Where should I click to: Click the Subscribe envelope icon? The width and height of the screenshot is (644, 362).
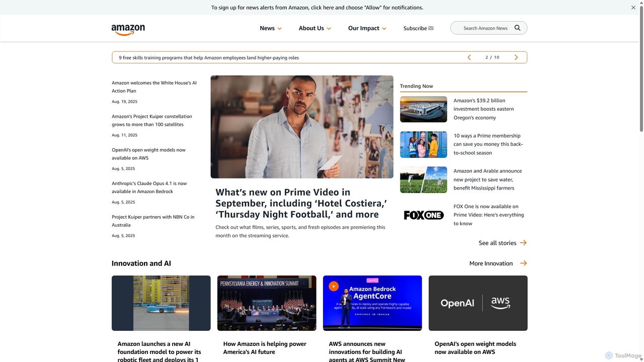431,28
